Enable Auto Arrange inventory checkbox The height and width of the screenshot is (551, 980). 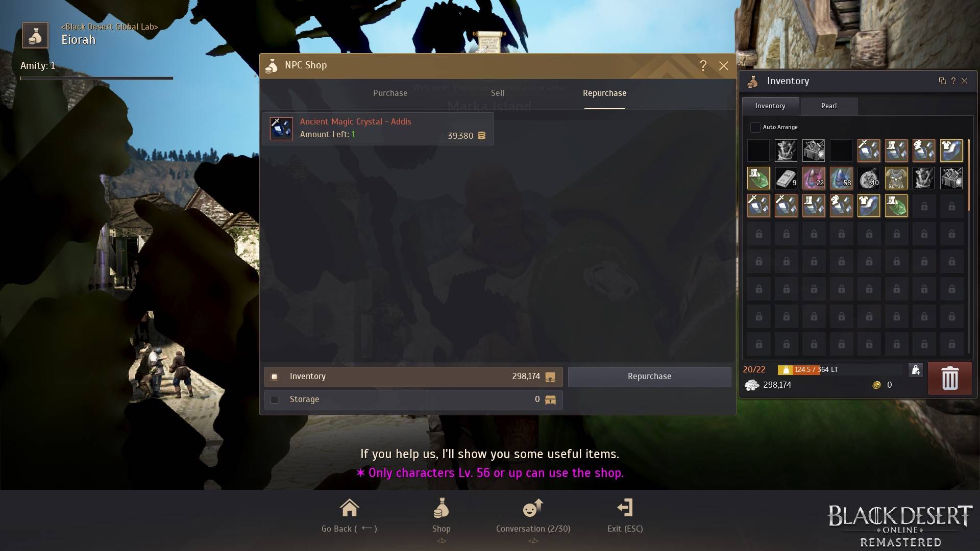(x=754, y=127)
